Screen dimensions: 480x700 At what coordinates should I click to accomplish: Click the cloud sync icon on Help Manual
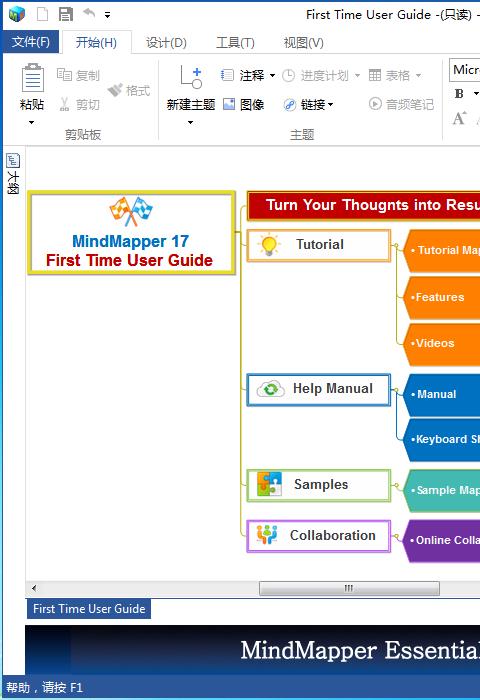pyautogui.click(x=271, y=389)
